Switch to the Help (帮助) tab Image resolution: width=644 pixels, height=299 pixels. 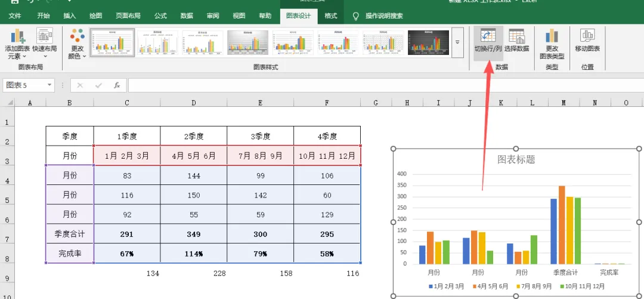click(x=265, y=16)
